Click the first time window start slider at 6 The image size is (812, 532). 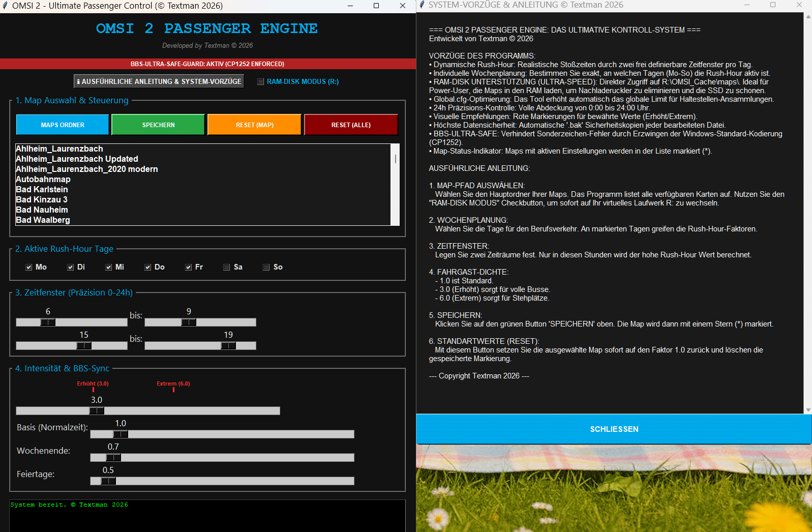click(48, 322)
